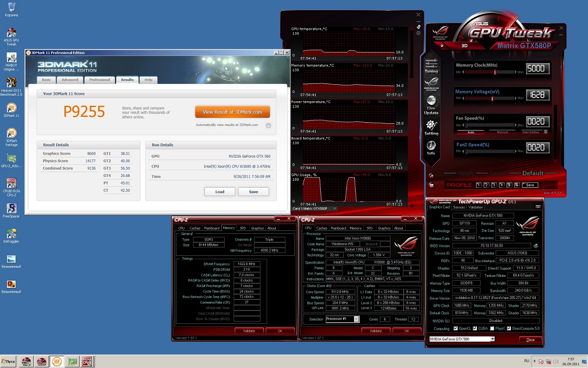Viewport: 588px width, 368px height.
Task: Click Close button in GPU-Z
Action: [x=531, y=339]
